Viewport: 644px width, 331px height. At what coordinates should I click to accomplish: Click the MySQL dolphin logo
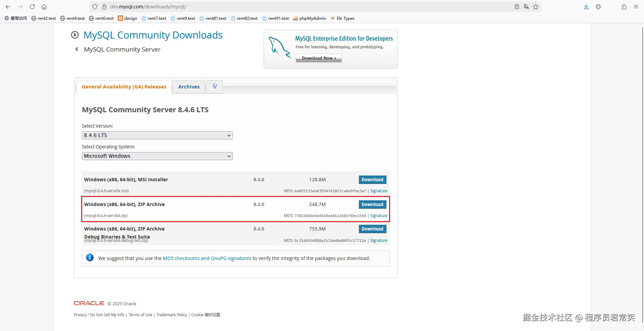[279, 47]
